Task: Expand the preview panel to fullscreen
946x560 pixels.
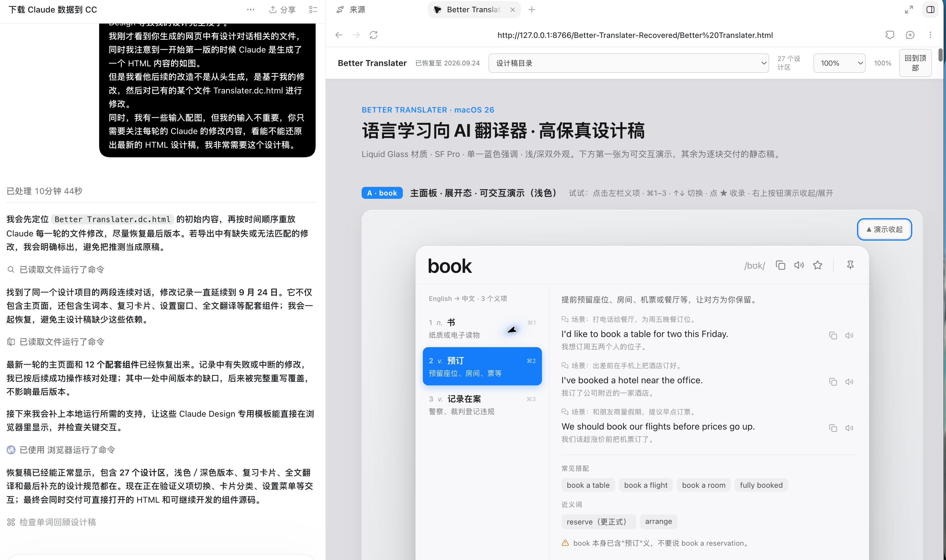Action: point(909,10)
